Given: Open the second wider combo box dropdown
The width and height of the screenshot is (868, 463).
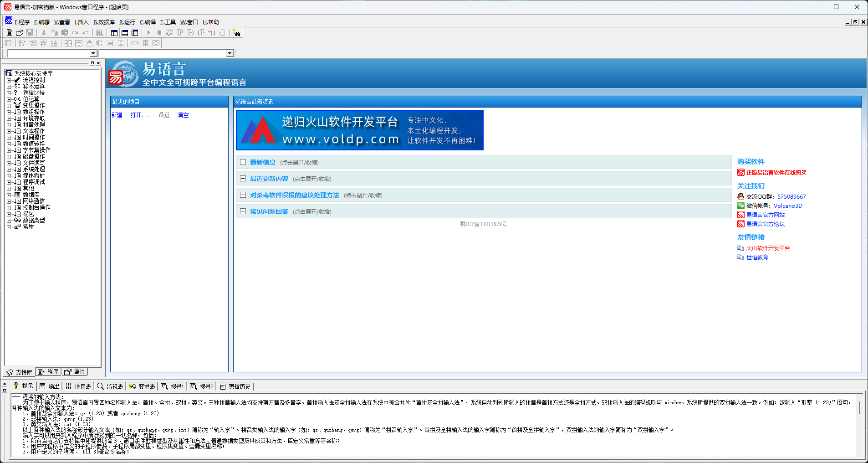Looking at the screenshot, I should pos(230,54).
